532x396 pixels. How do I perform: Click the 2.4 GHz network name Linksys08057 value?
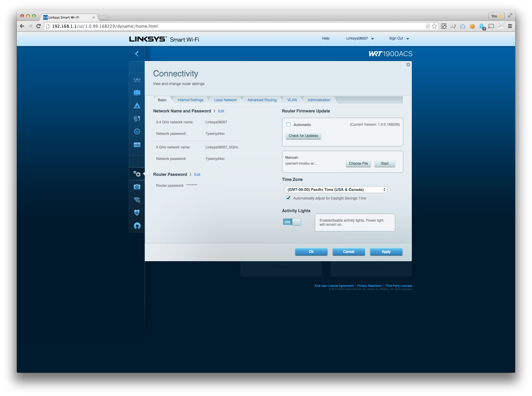click(x=216, y=122)
